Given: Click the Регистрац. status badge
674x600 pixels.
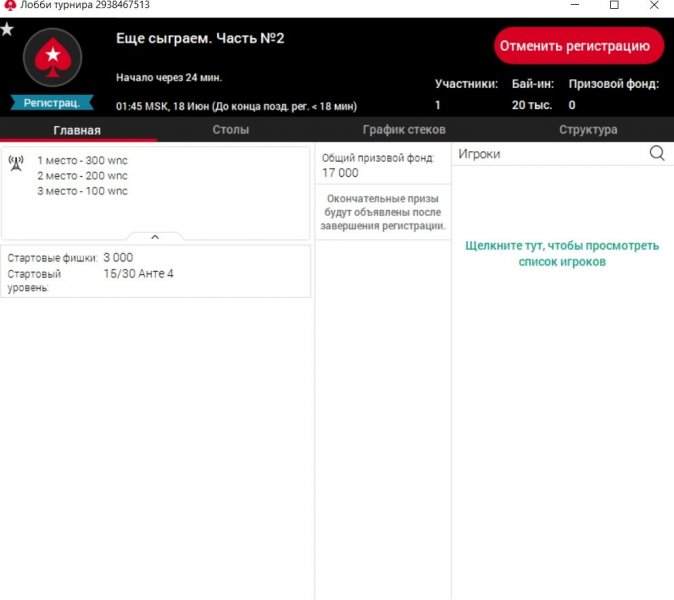Looking at the screenshot, I should pos(52,103).
